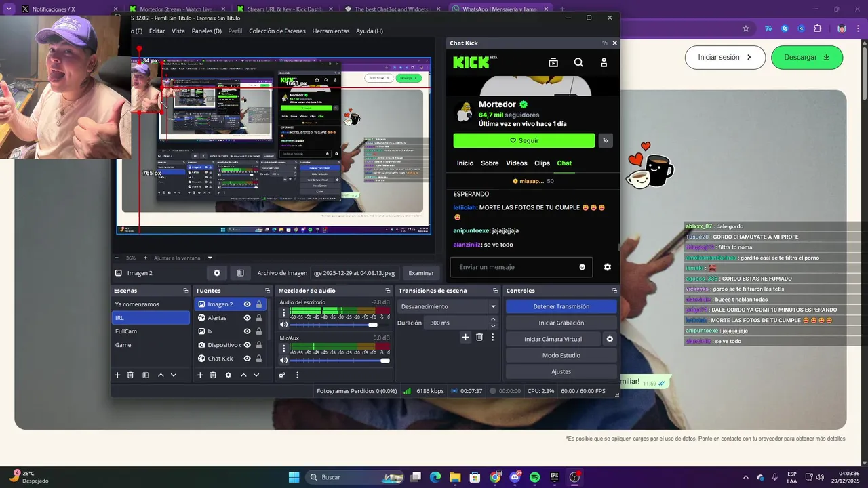Click Detener Transmisión button

coord(561,306)
